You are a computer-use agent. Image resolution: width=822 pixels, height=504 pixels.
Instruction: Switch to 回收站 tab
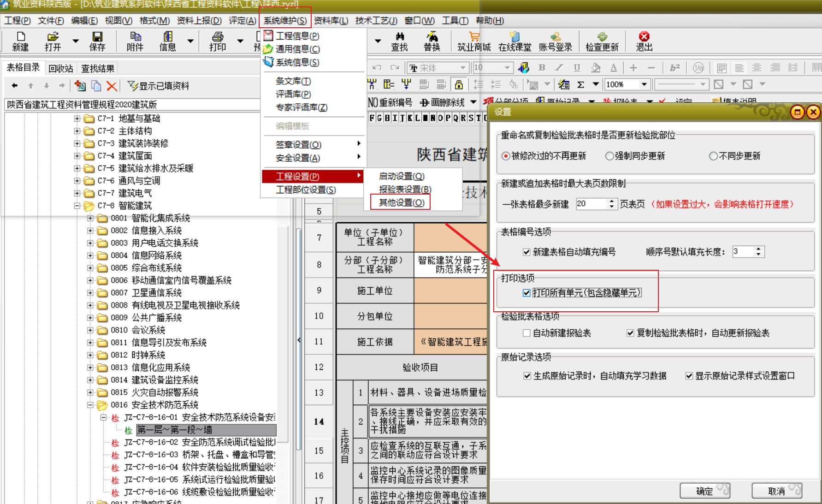[61, 68]
